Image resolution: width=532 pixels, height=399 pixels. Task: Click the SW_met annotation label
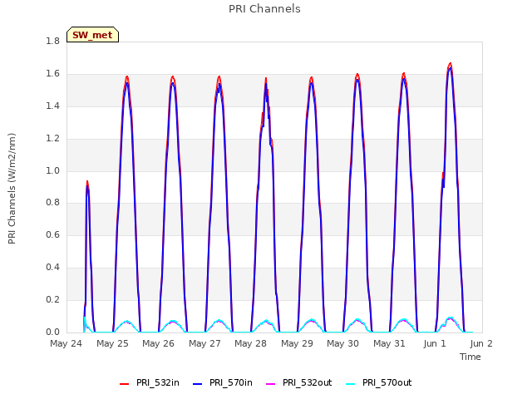[x=92, y=35]
